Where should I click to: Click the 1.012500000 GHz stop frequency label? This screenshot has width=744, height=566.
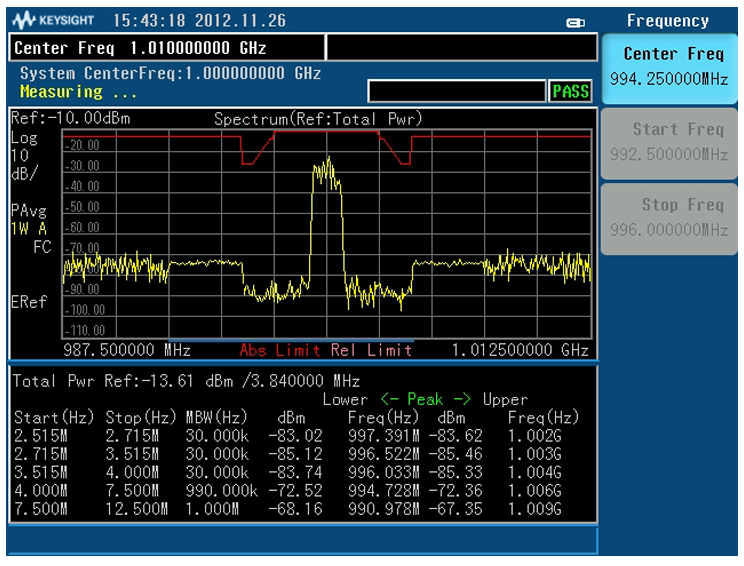coord(520,350)
